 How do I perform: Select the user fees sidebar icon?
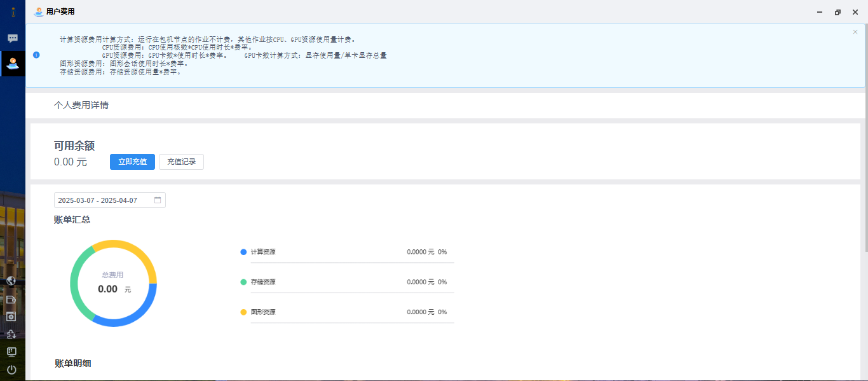tap(13, 64)
